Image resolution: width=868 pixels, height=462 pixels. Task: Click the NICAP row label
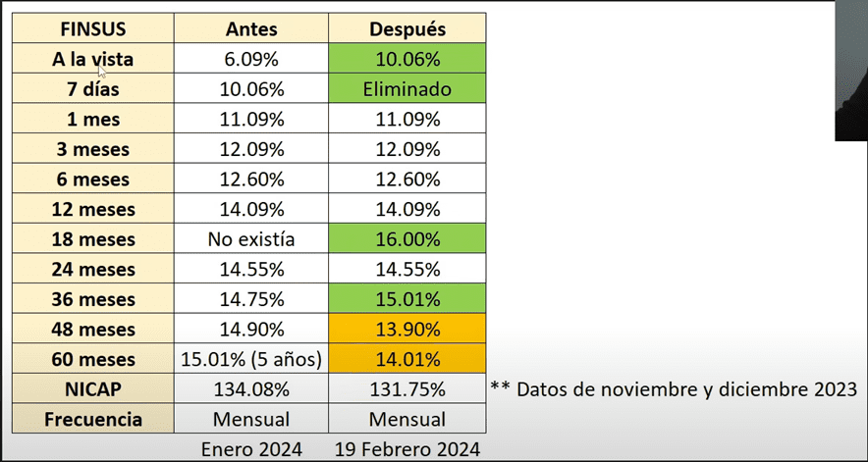(x=93, y=388)
